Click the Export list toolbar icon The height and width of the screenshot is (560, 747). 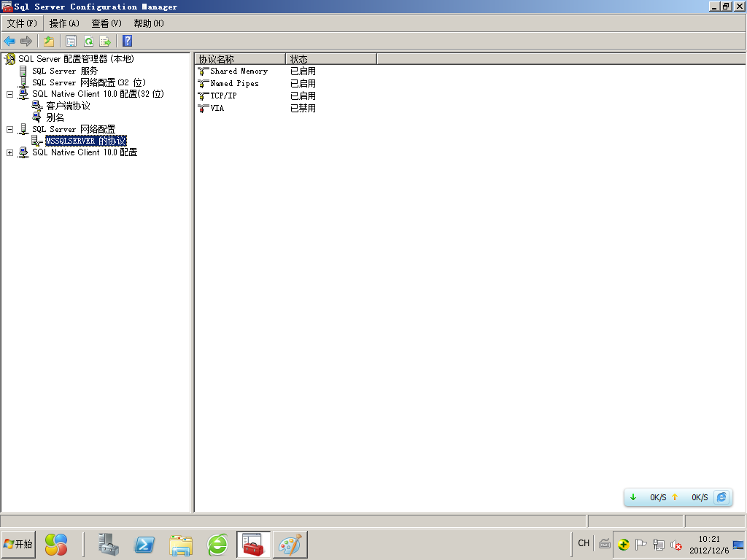coord(105,42)
